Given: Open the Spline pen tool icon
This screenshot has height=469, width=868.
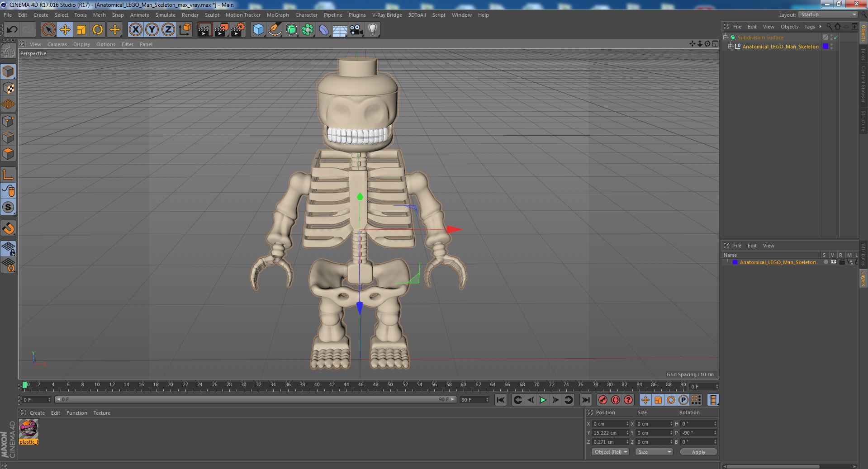Looking at the screenshot, I should pos(275,30).
